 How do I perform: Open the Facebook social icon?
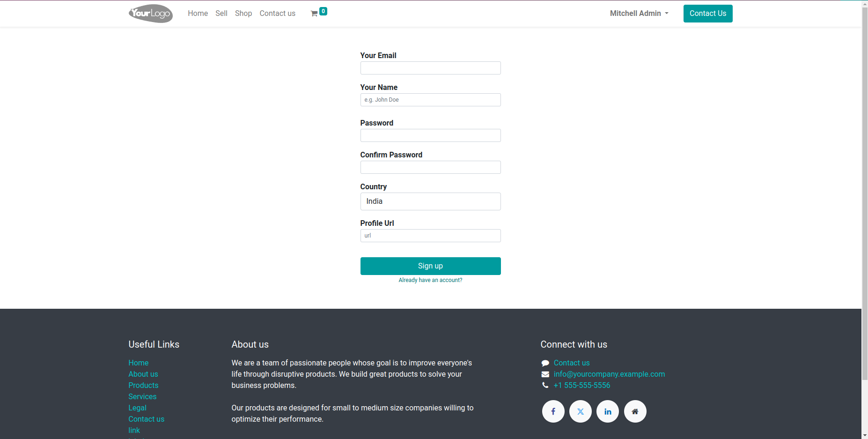pyautogui.click(x=553, y=411)
